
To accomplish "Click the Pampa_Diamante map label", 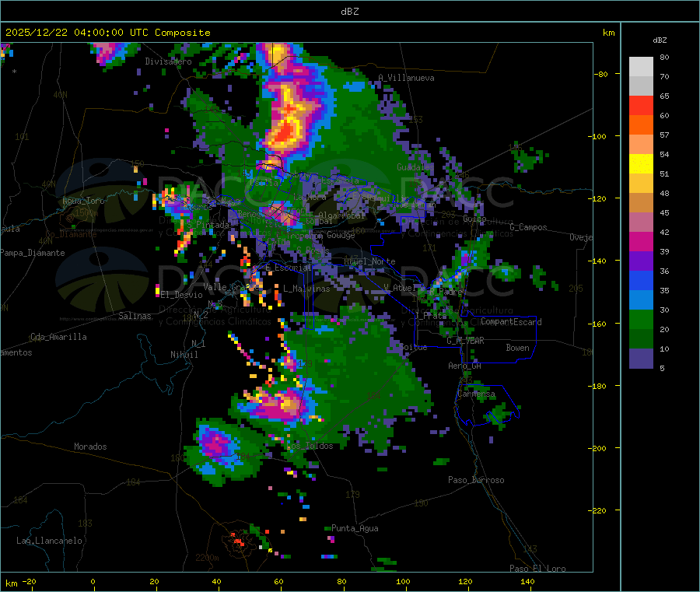I will 32,253.
